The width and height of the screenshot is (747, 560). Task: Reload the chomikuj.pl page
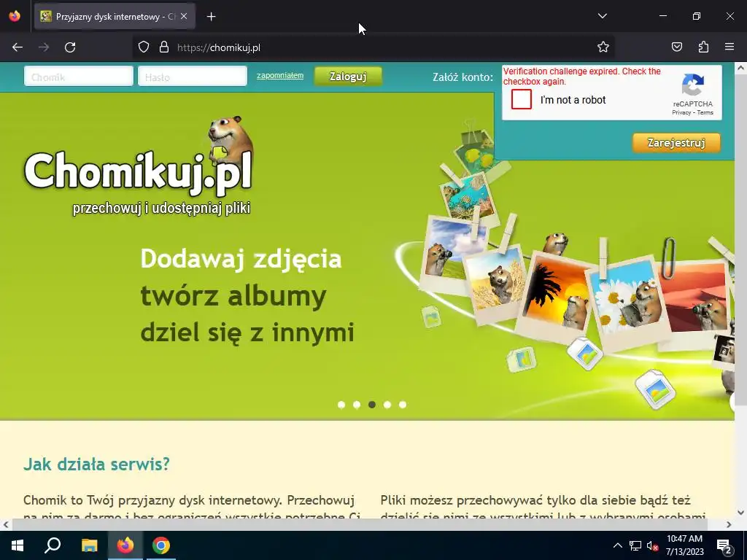tap(70, 47)
